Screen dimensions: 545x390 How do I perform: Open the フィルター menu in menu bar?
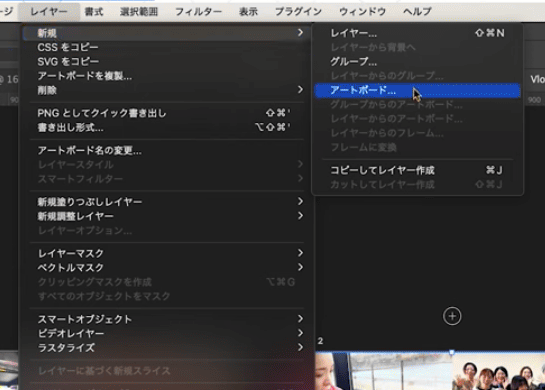pos(198,11)
